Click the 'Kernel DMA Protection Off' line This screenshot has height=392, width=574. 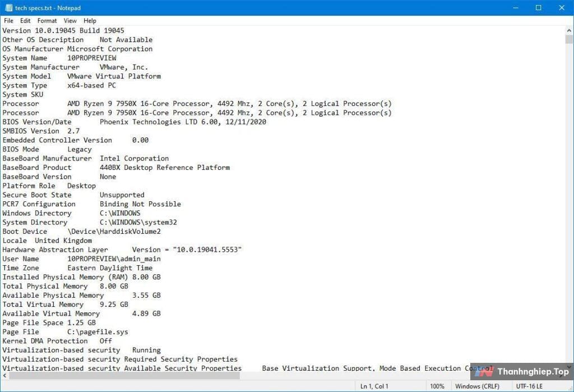(57, 341)
